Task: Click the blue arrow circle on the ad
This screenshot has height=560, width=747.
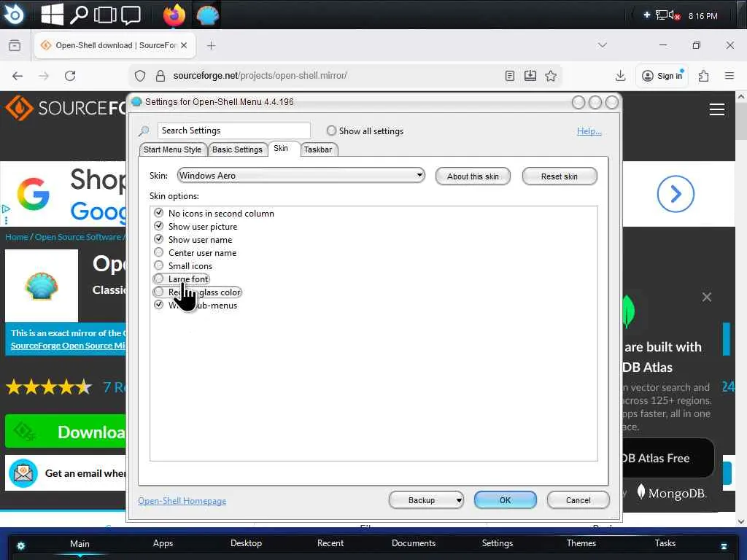Action: pos(676,194)
